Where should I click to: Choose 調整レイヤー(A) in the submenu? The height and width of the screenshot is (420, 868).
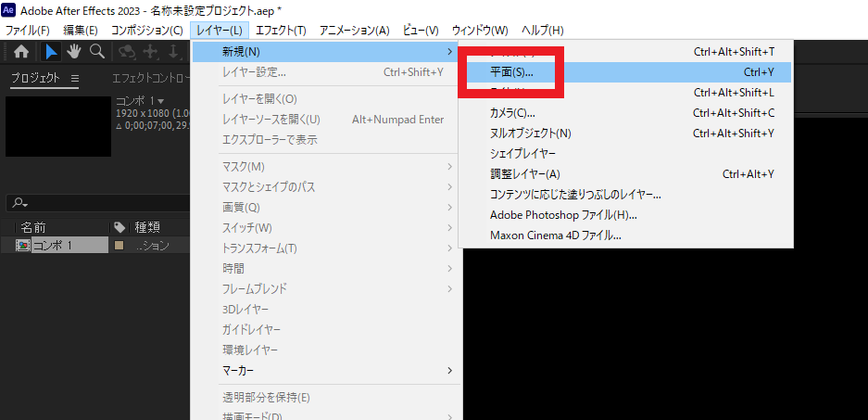coord(625,174)
